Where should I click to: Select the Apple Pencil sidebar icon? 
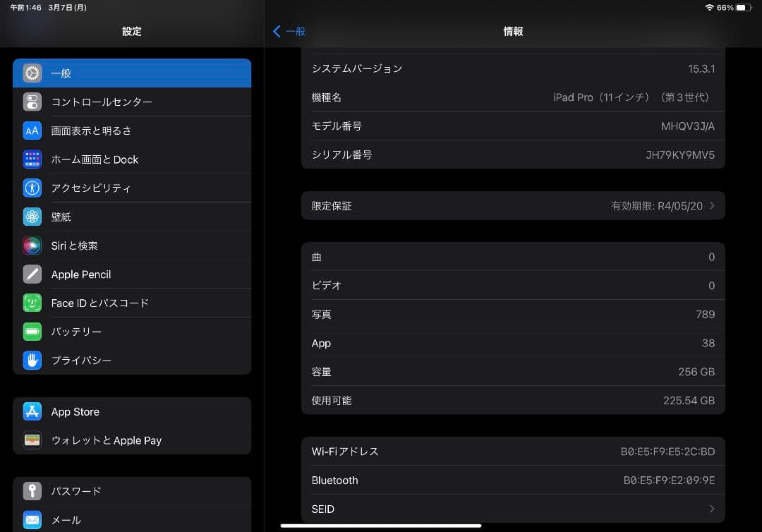[x=32, y=274]
